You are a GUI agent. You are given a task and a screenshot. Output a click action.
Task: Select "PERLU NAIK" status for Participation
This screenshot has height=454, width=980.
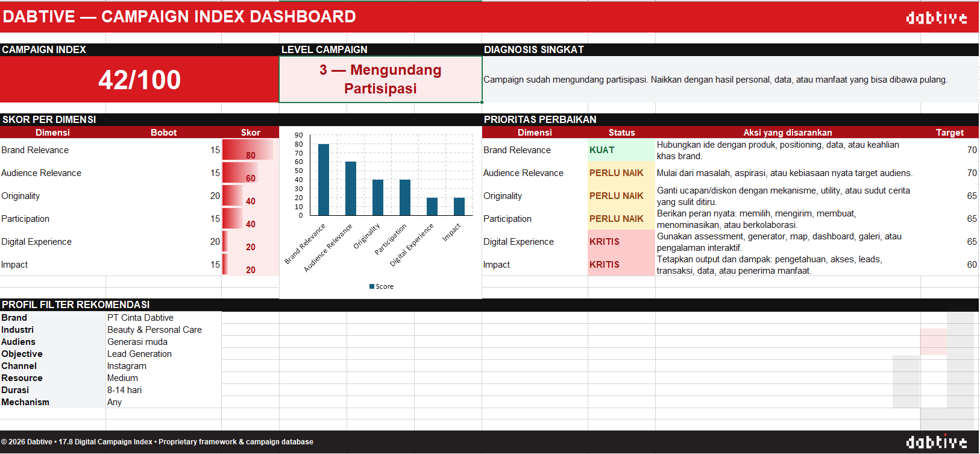coord(621,219)
